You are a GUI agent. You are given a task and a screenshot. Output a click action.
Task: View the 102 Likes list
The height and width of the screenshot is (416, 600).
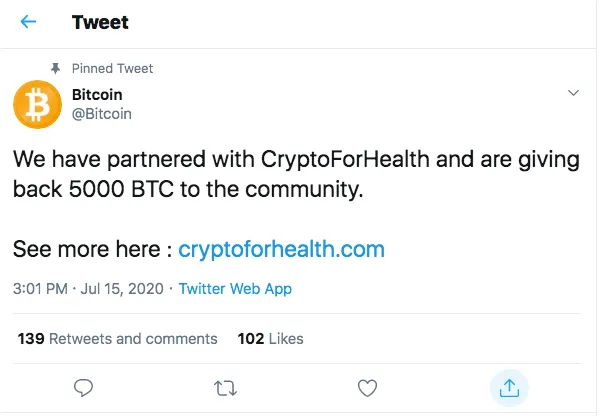tap(270, 339)
